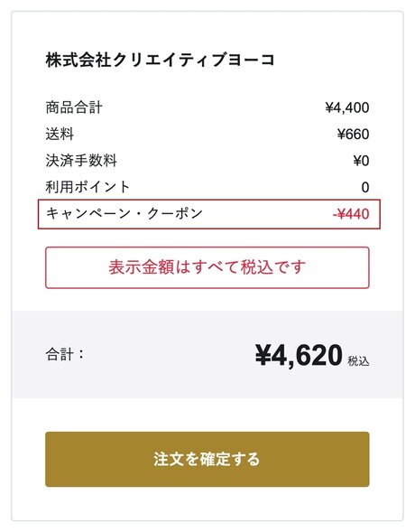Image resolution: width=415 pixels, height=532 pixels.
Task: Confirm order with 注文を確定する button
Action: (207, 459)
